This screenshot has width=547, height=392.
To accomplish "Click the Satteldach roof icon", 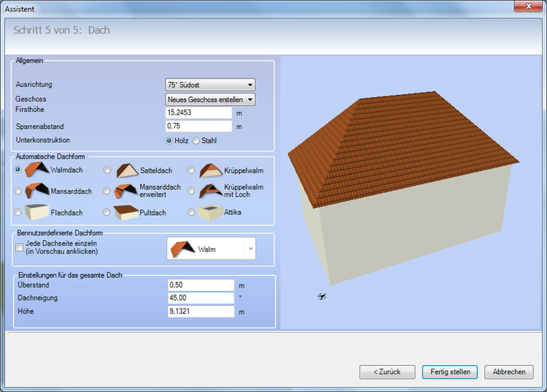I will pos(127,170).
